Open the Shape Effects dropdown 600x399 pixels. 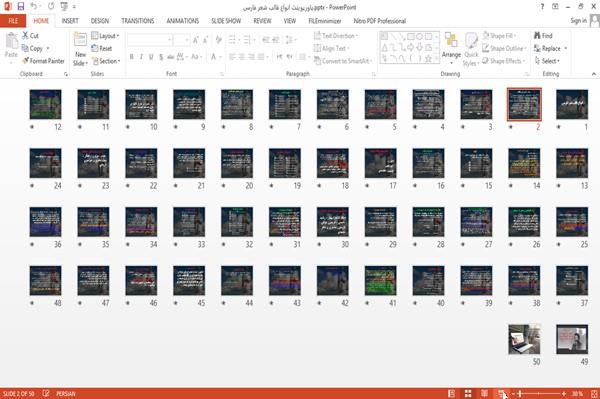click(x=503, y=61)
